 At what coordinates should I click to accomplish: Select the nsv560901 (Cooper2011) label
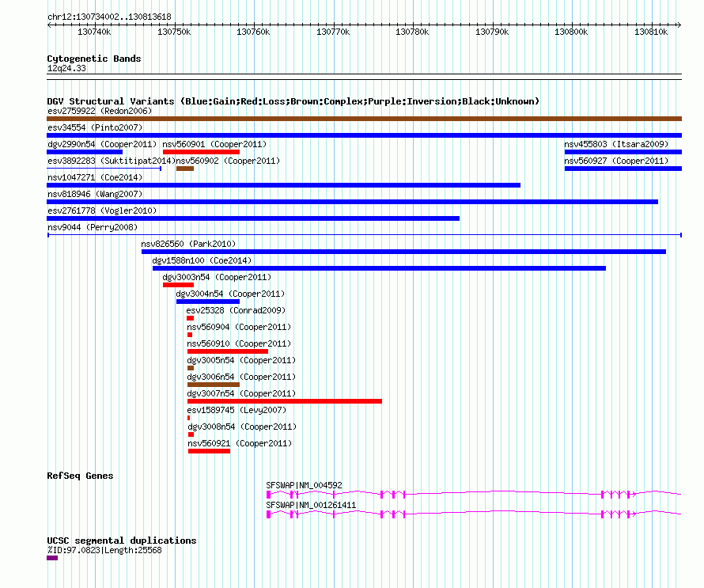(x=214, y=144)
